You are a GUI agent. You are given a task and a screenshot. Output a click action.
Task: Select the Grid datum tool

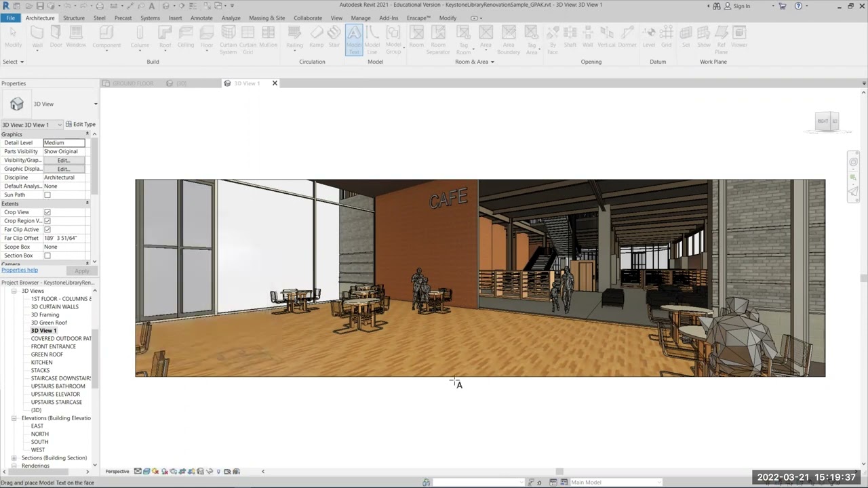click(x=667, y=37)
